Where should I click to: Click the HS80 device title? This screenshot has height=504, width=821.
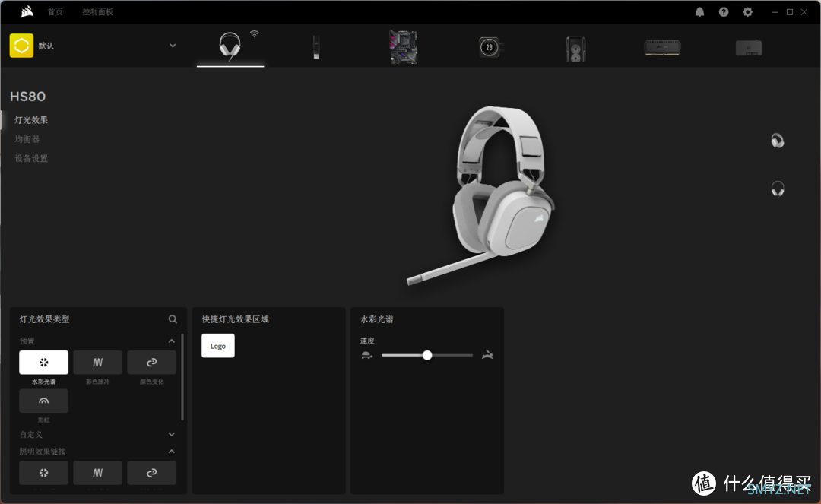(28, 97)
